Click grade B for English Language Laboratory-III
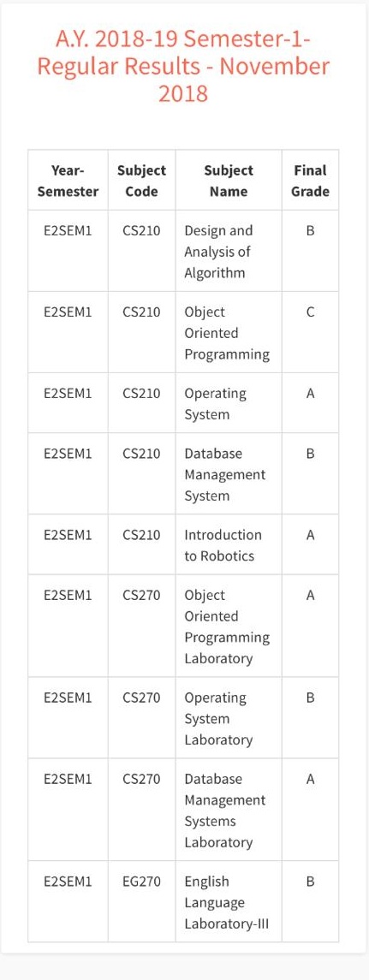 tap(310, 882)
